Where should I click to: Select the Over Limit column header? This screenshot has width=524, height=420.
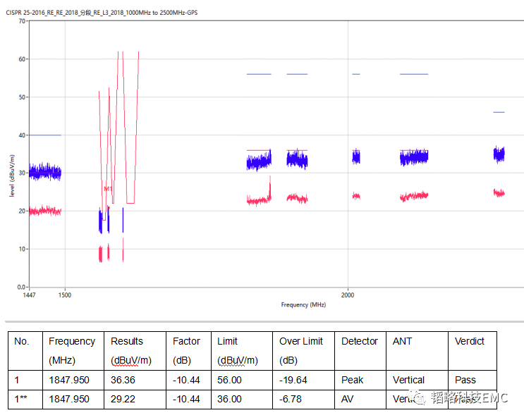pyautogui.click(x=301, y=341)
